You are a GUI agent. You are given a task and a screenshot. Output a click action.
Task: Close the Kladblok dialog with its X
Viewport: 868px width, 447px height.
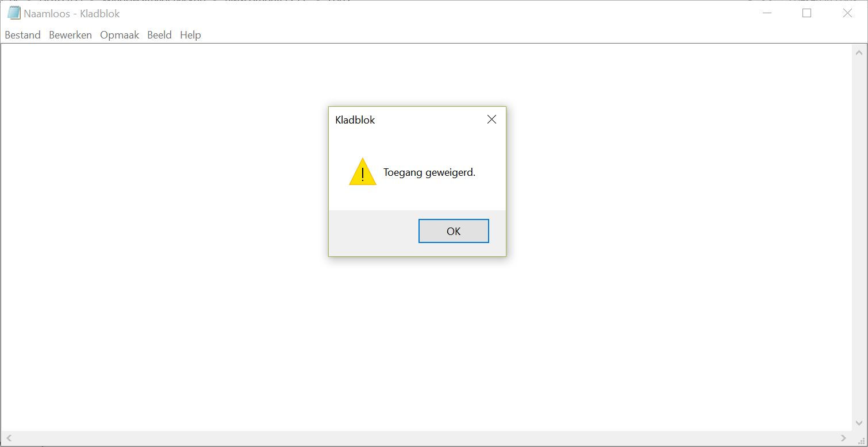point(491,120)
